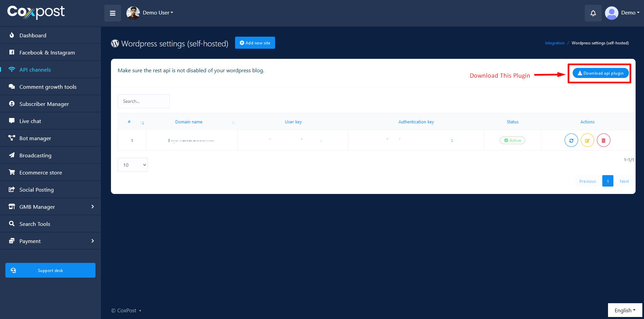Open the notifications bell icon
Image resolution: width=644 pixels, height=319 pixels.
(593, 13)
